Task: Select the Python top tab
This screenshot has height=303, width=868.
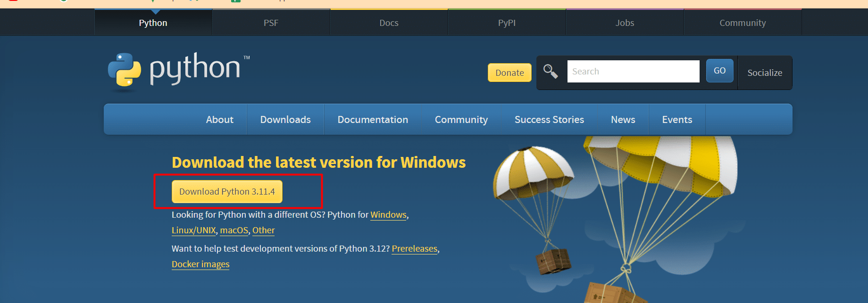Action: click(x=153, y=23)
